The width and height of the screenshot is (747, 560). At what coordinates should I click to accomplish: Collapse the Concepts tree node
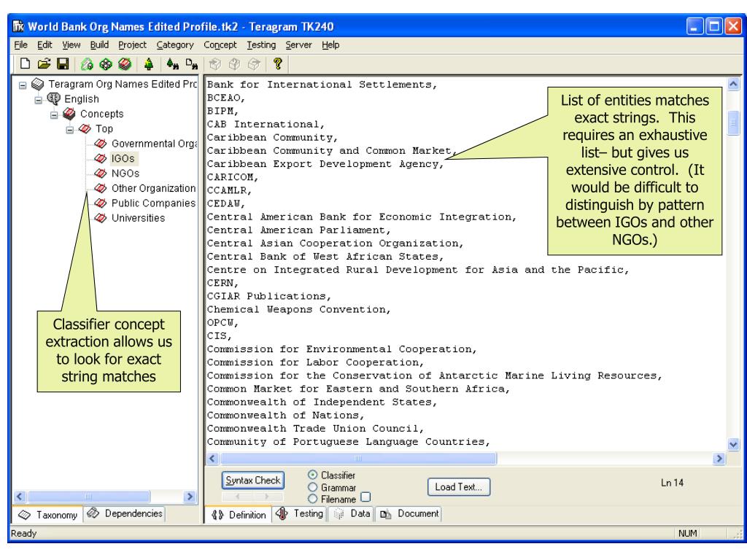coord(54,115)
